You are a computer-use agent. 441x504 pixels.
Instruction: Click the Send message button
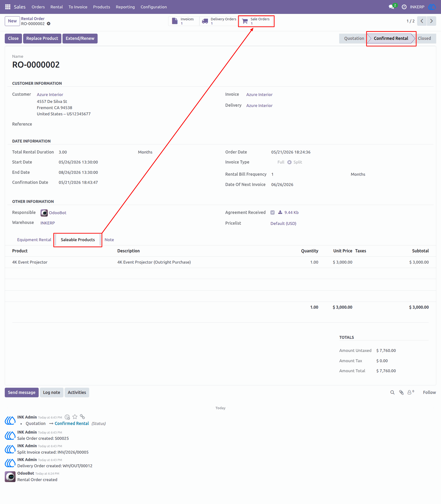pyautogui.click(x=22, y=392)
